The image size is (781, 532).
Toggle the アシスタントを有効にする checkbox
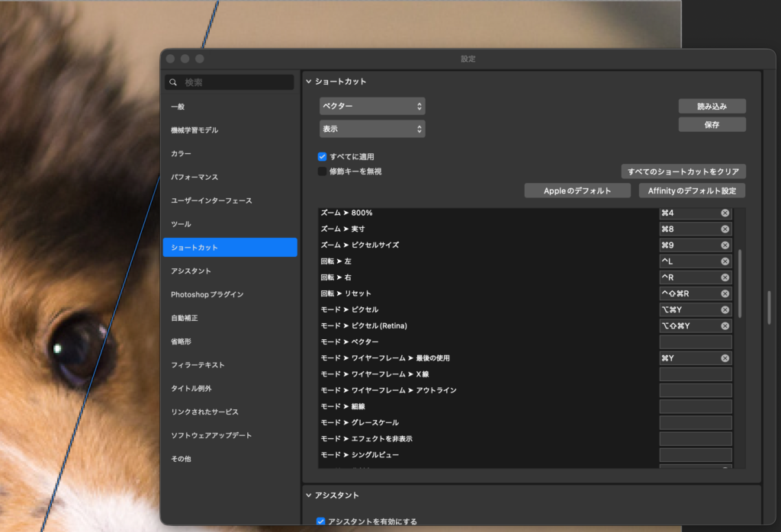(321, 521)
